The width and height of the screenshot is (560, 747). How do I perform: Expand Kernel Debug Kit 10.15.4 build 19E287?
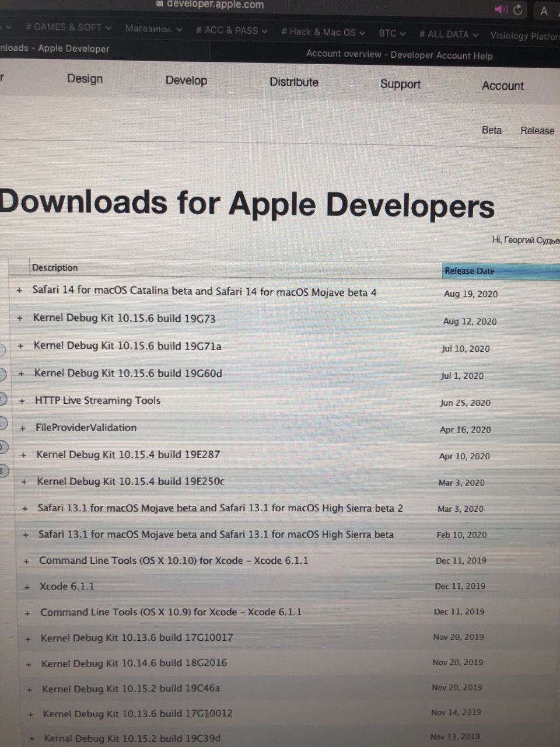coord(23,455)
